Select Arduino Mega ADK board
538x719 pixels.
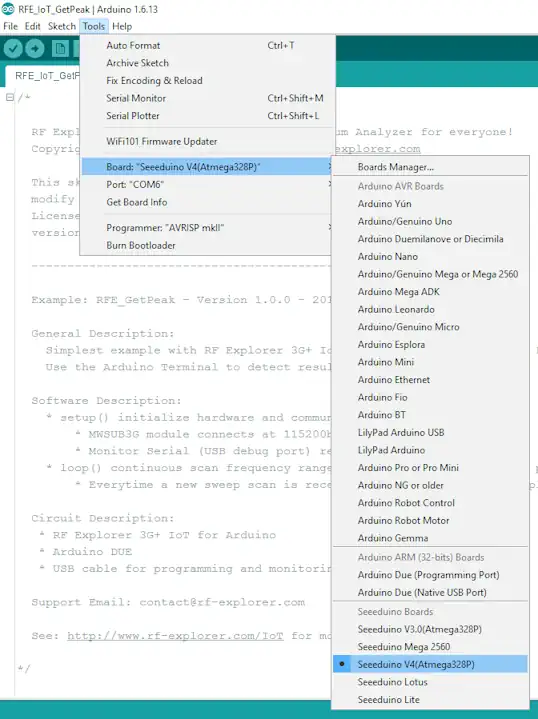click(430, 292)
